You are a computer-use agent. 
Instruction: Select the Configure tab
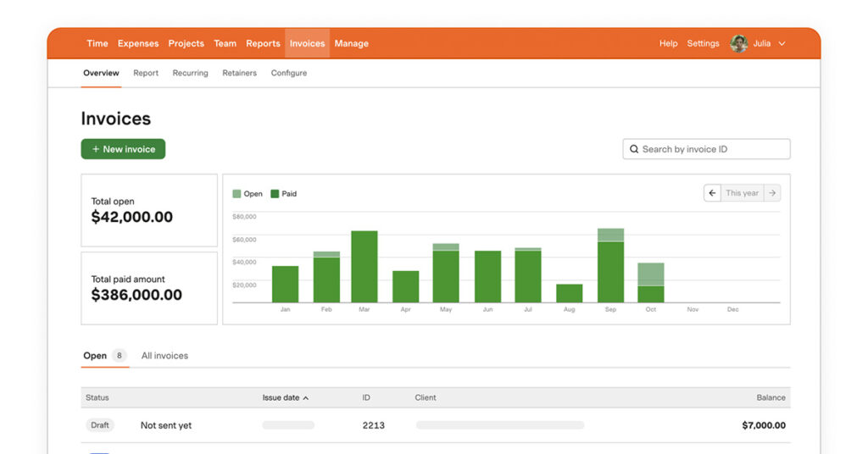pos(289,74)
